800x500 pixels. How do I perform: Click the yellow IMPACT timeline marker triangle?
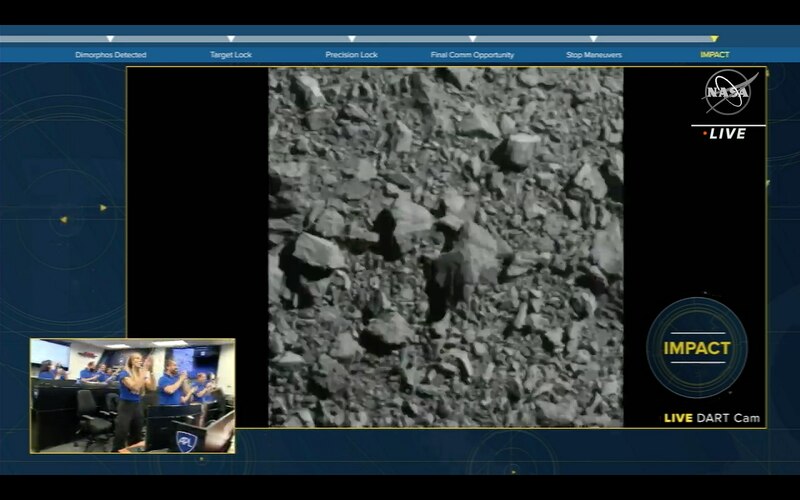click(x=714, y=39)
